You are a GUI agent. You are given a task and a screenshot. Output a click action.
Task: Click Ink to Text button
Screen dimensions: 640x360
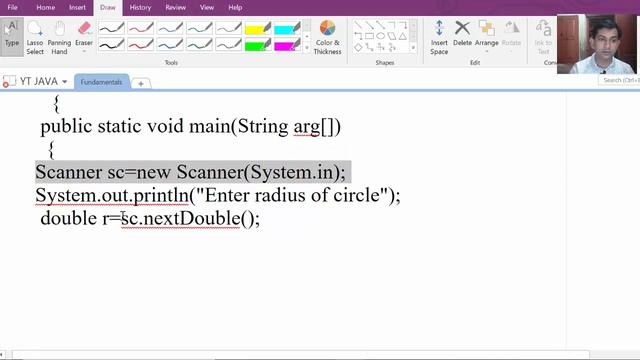[x=543, y=37]
